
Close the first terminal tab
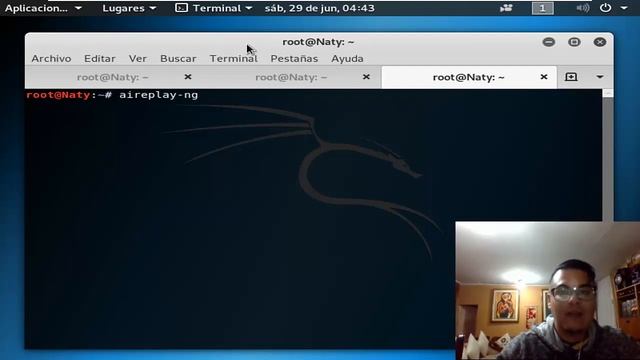[x=188, y=77]
